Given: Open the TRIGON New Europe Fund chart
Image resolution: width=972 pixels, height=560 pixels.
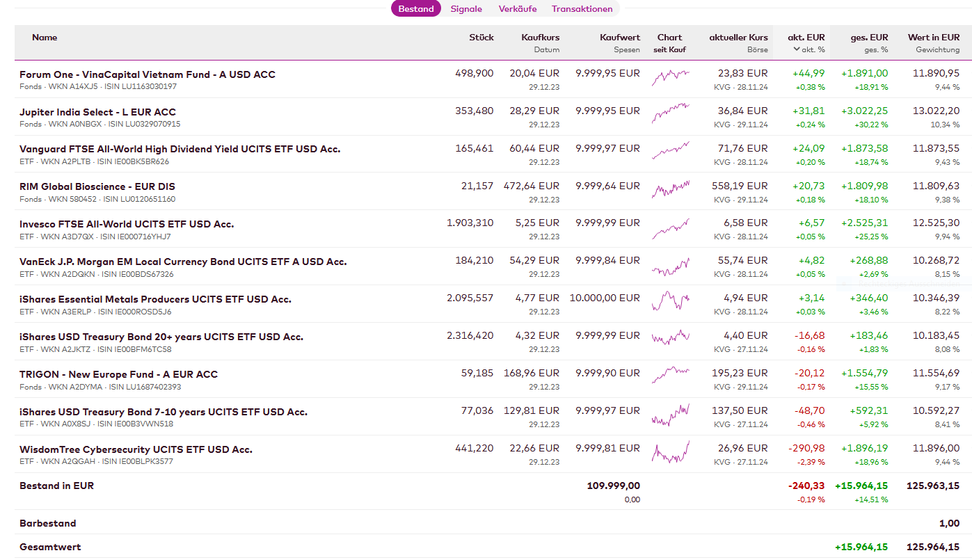Looking at the screenshot, I should click(670, 377).
